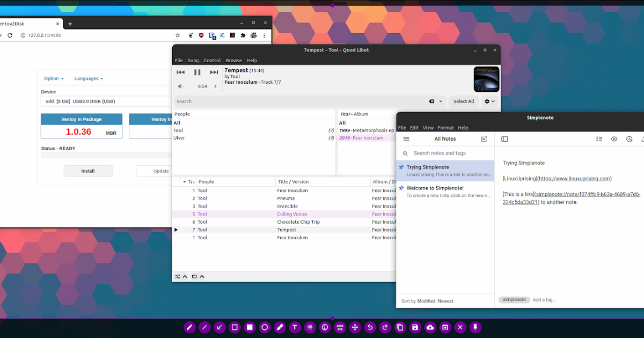Toggle pin star on Welcome to Simplenote note
Image resolution: width=644 pixels, height=338 pixels.
coord(401,188)
